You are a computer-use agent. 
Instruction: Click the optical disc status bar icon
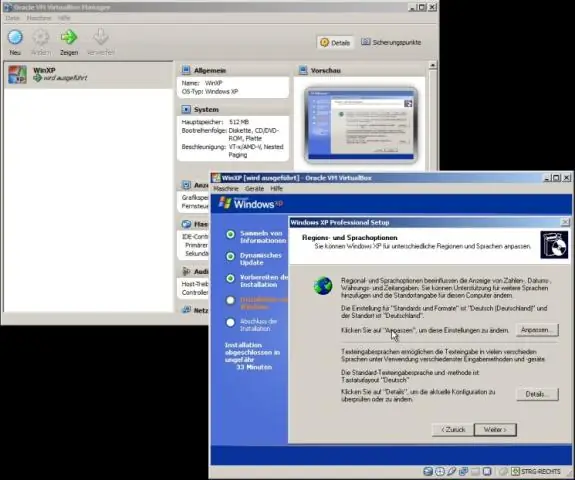[440, 471]
